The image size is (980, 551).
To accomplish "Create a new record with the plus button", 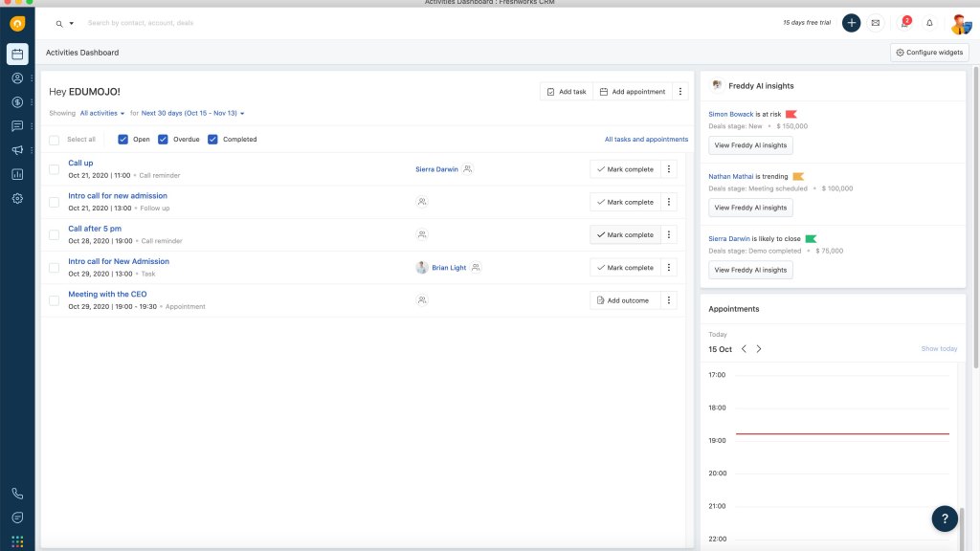I will 851,22.
